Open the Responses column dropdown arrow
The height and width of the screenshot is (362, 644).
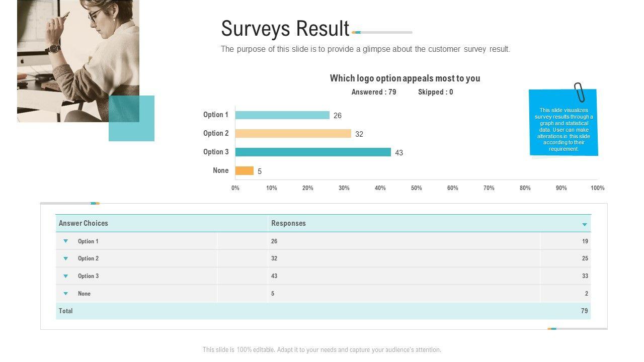(x=585, y=224)
